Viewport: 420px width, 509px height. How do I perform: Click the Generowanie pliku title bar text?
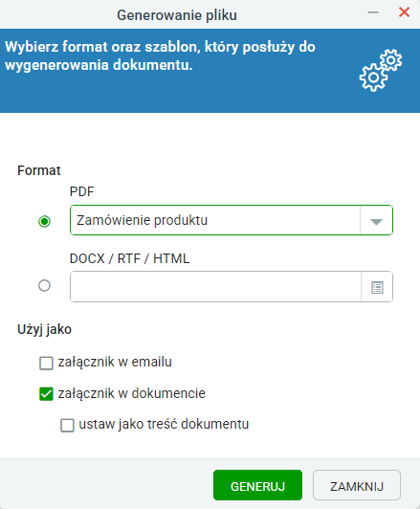tap(177, 15)
